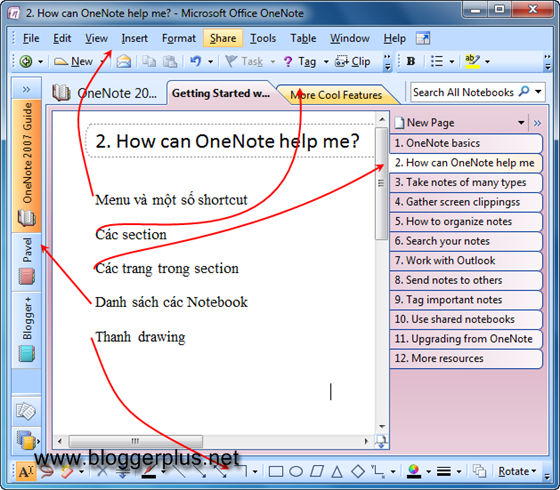Open the OneNote 2007 Guide notebook tab

tap(27, 165)
